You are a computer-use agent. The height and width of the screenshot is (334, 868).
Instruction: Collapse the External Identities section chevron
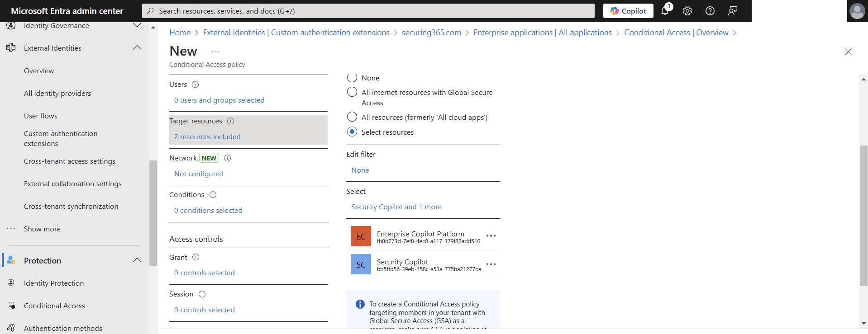[137, 48]
